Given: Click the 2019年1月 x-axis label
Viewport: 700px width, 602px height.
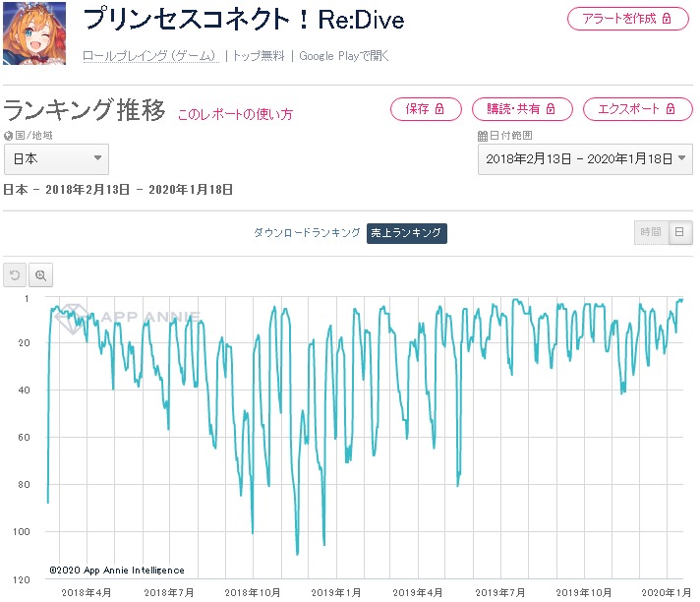Looking at the screenshot, I should tap(335, 592).
